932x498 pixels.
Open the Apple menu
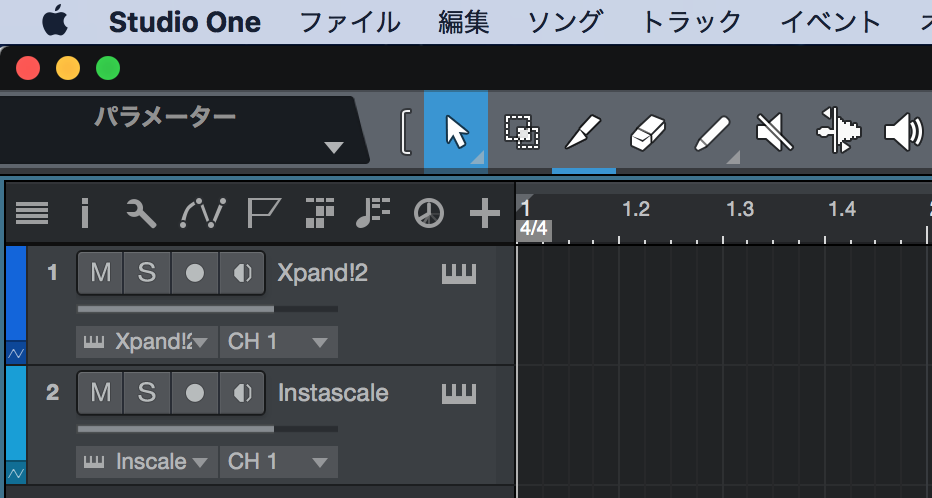[x=55, y=22]
